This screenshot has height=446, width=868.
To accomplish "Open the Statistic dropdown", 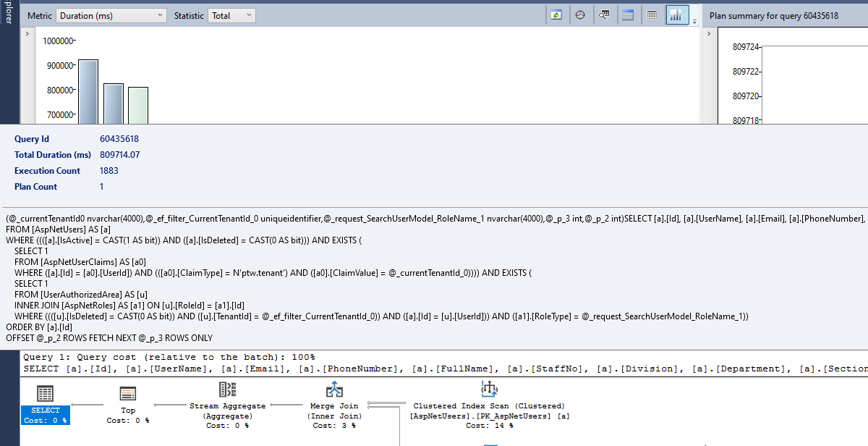I will pyautogui.click(x=231, y=15).
